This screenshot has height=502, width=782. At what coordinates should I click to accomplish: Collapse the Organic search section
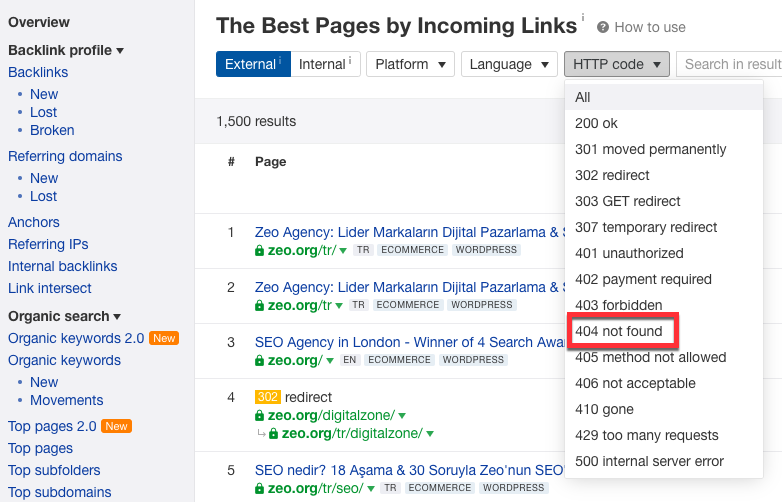click(x=64, y=316)
